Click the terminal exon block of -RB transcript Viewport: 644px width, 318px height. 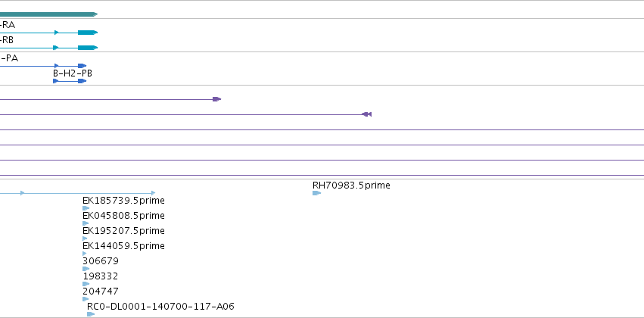tap(88, 48)
